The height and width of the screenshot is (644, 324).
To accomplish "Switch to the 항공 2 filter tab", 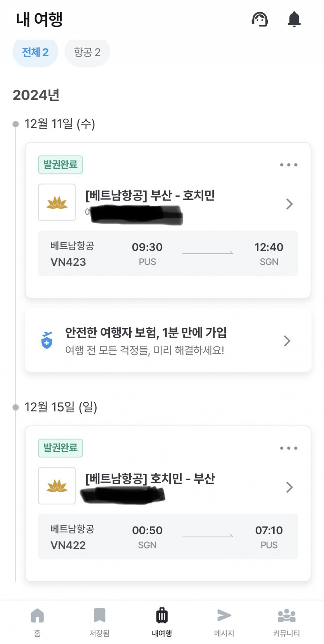I will [87, 52].
